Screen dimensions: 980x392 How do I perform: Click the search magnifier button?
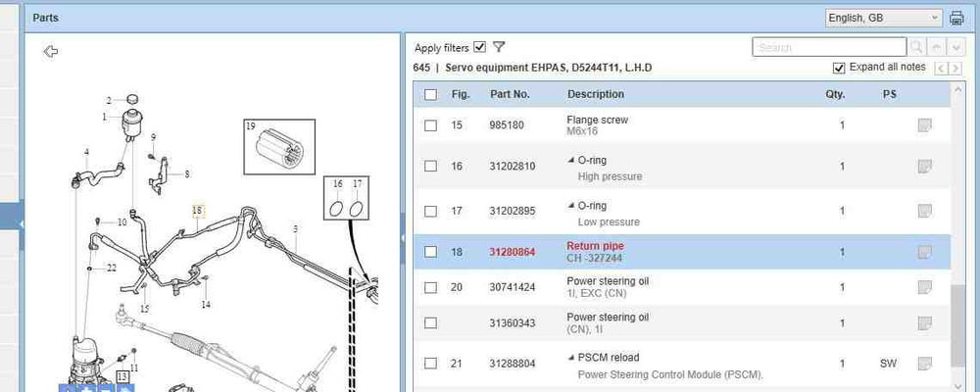click(x=916, y=47)
